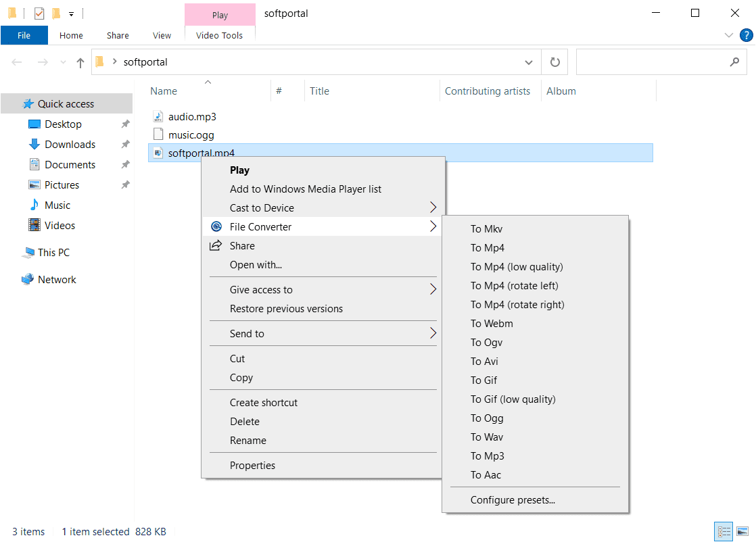Click the search magnifier icon
The image size is (756, 542).
pyautogui.click(x=734, y=62)
